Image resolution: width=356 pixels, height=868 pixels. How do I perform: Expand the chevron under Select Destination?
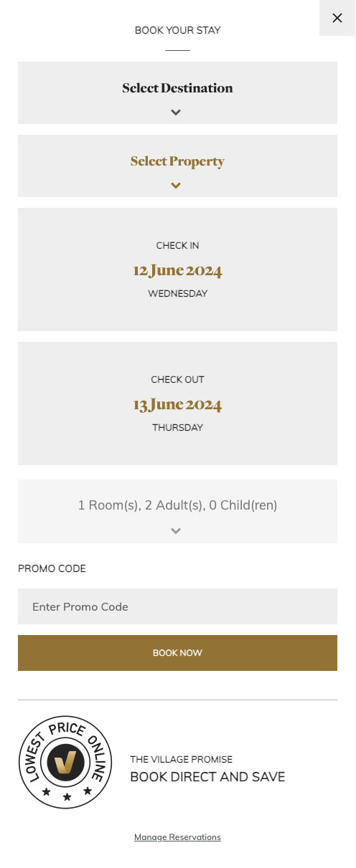pos(176,113)
